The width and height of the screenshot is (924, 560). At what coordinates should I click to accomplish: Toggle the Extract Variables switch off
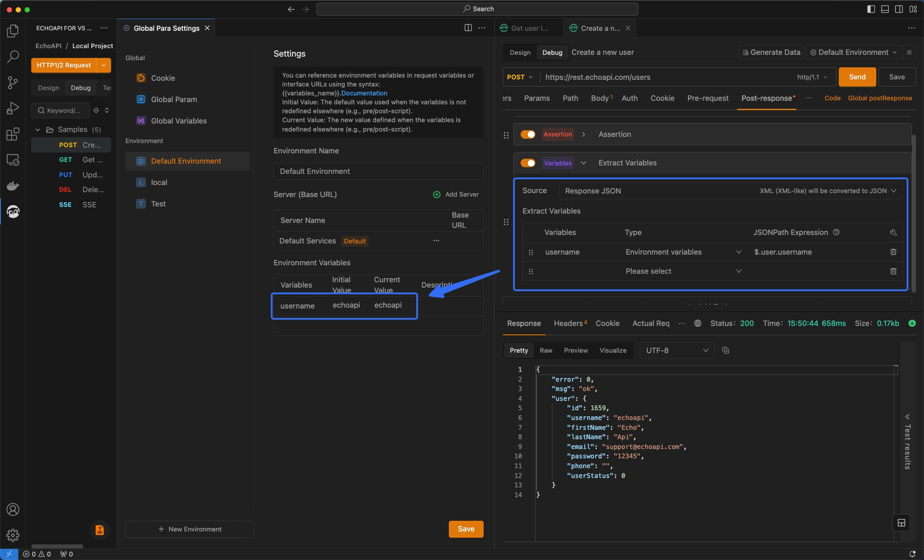528,163
